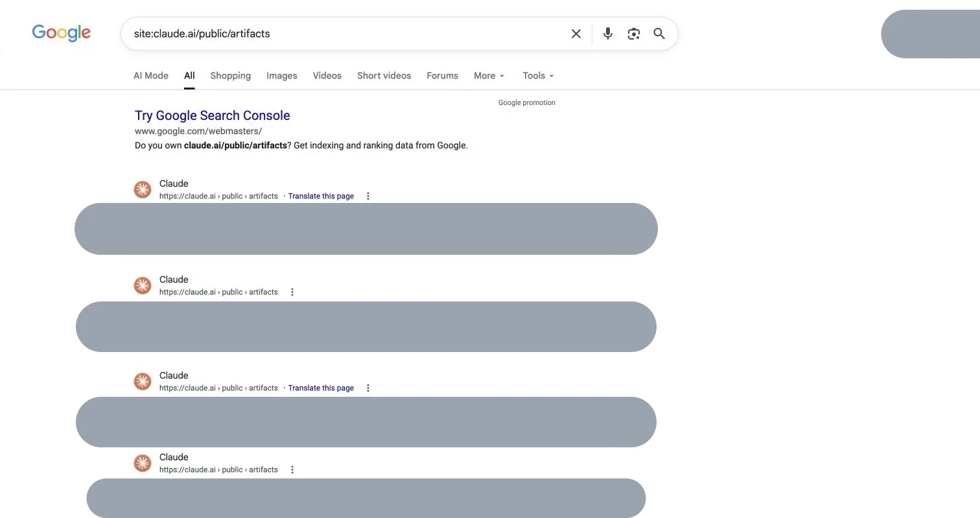
Task: Click the second result's Claude site name
Action: 174,279
